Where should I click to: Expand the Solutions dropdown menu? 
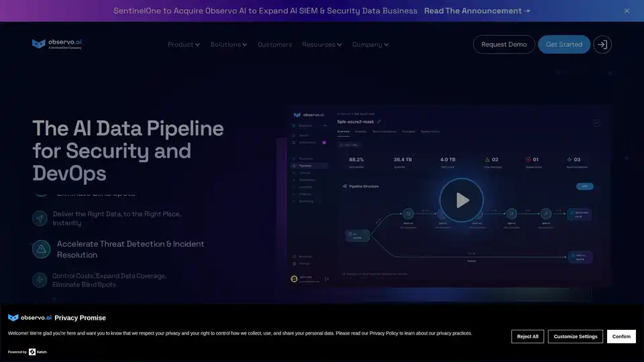coord(228,45)
